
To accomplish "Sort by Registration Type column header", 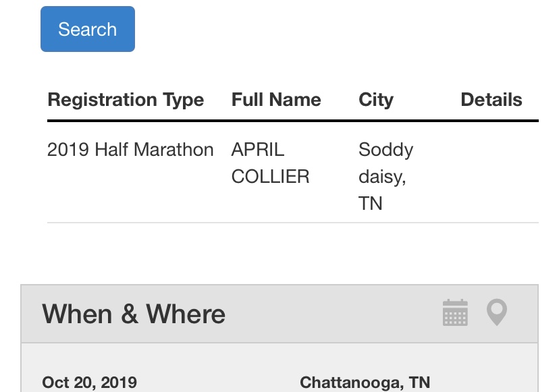I will click(x=126, y=100).
